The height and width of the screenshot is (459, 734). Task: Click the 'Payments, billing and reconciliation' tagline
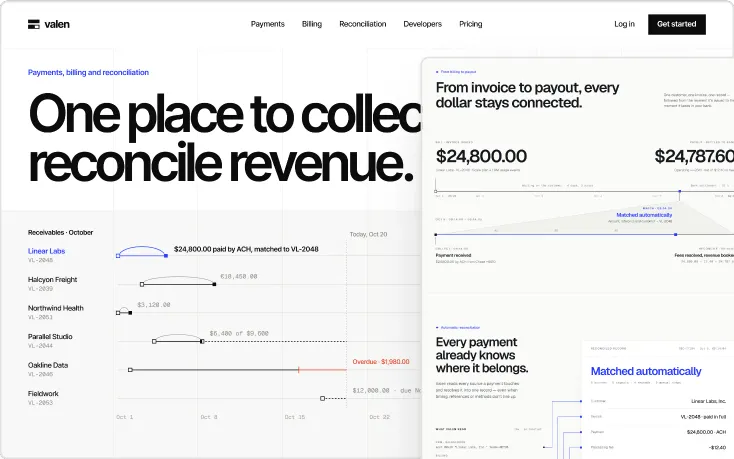click(x=88, y=73)
